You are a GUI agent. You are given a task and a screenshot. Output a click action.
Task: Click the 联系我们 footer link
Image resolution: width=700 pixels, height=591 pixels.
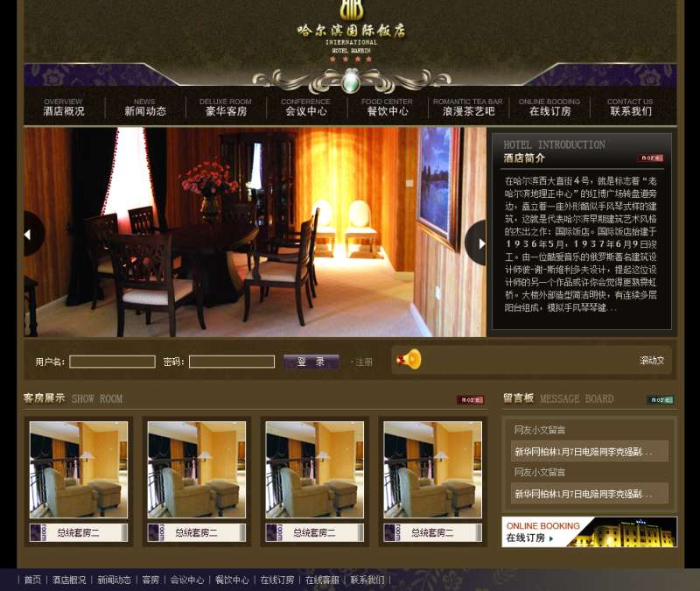pos(366,580)
